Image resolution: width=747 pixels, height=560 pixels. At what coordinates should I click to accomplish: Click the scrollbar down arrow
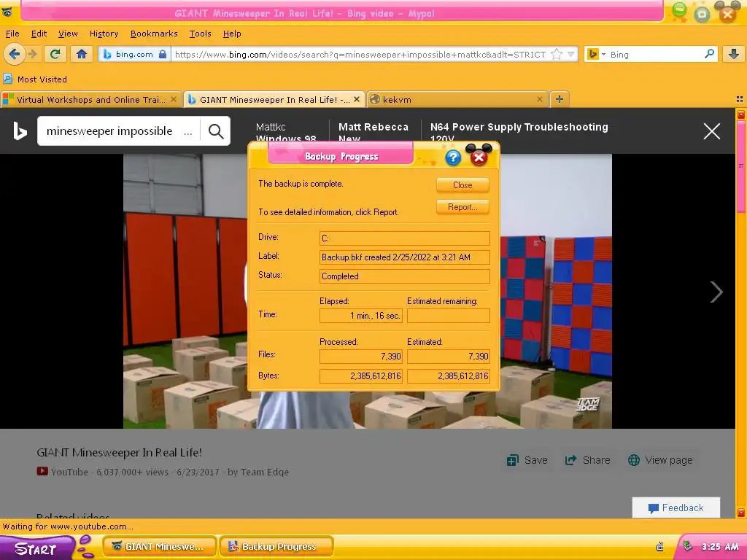click(x=741, y=513)
